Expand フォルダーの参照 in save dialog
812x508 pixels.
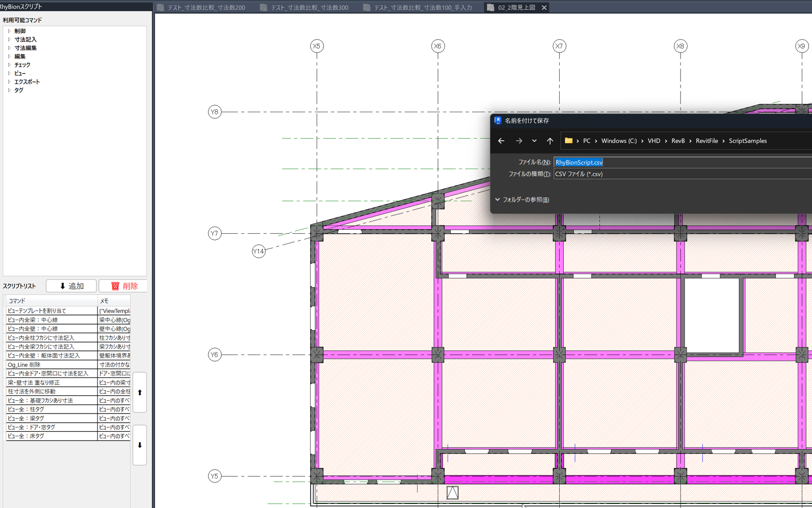click(522, 200)
